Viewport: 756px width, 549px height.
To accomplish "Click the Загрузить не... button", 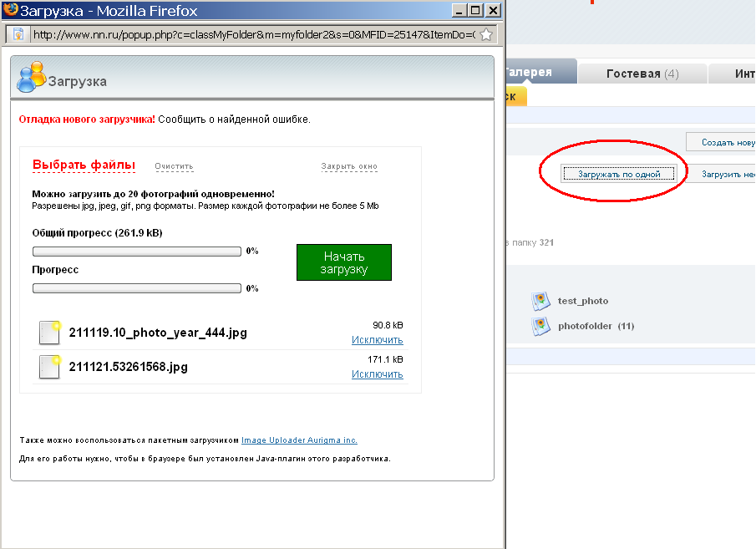I will coord(721,174).
